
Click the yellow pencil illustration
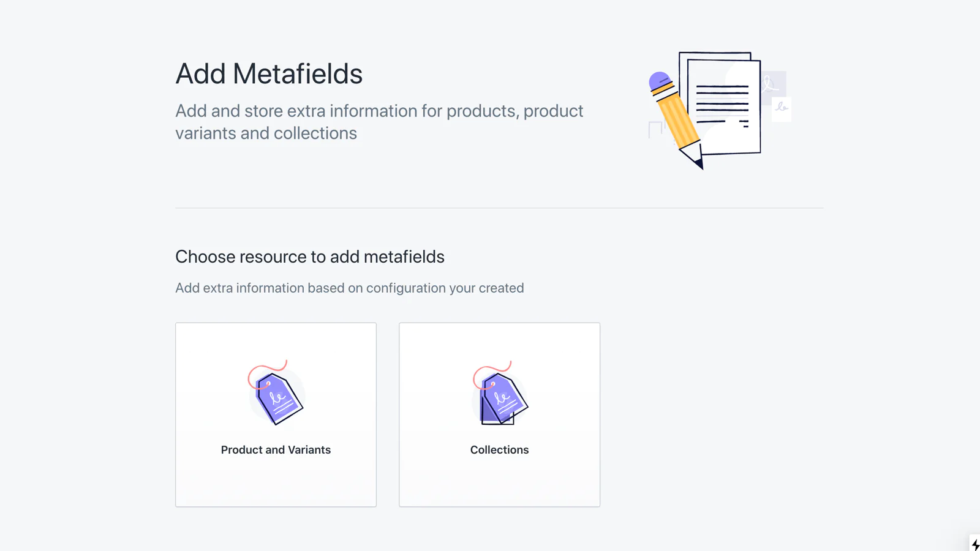coord(677,116)
